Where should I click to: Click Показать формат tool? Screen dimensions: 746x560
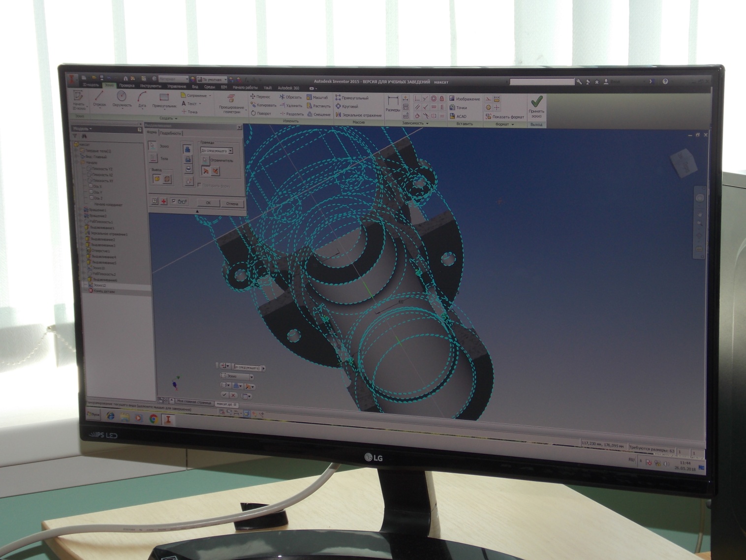click(x=505, y=117)
